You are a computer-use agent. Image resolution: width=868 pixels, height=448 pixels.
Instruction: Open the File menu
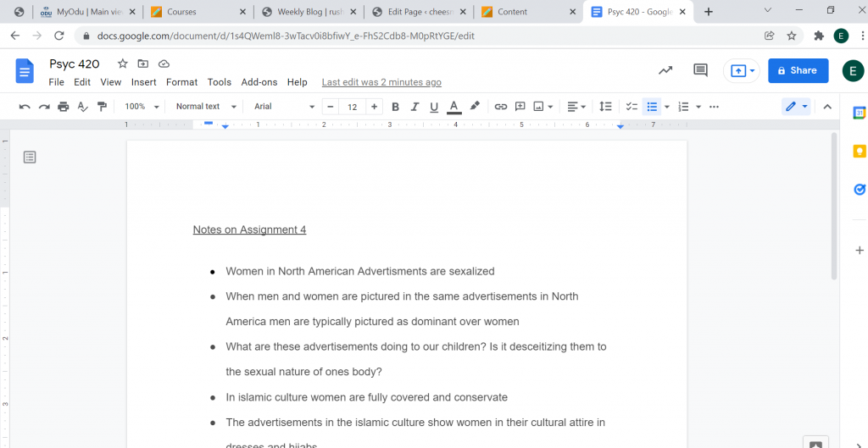tap(57, 82)
